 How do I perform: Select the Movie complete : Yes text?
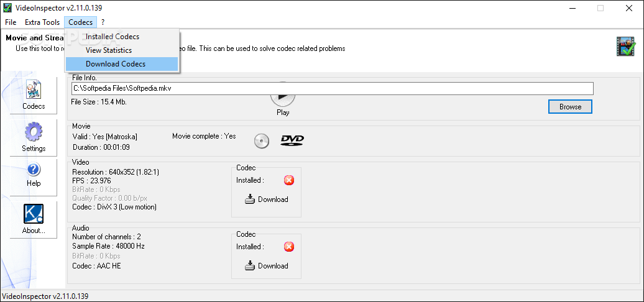pyautogui.click(x=204, y=136)
